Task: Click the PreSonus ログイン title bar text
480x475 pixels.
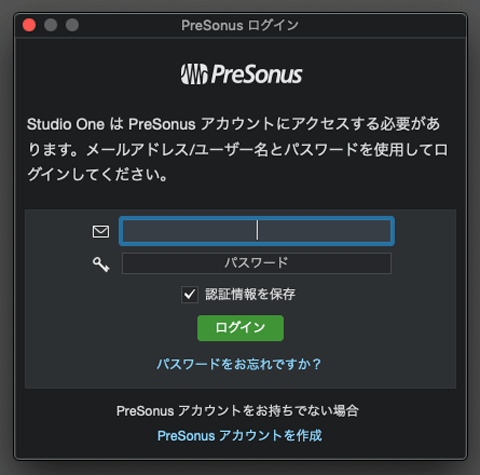Action: point(240,25)
